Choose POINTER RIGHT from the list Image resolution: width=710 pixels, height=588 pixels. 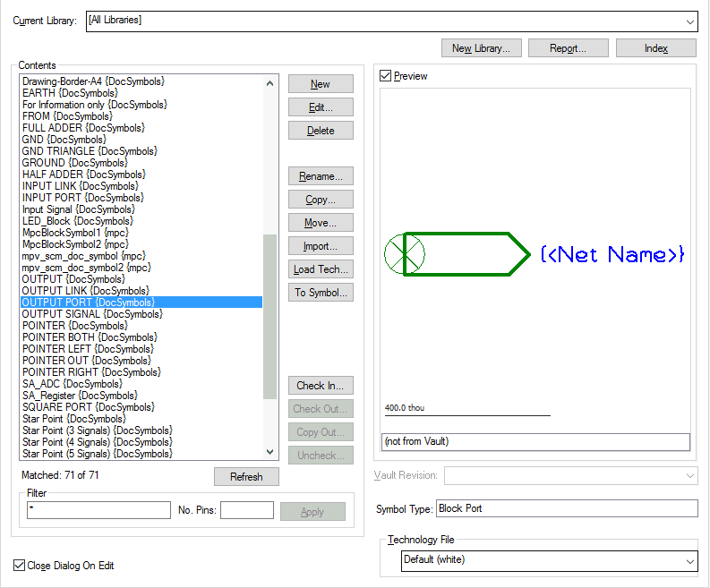click(x=91, y=372)
